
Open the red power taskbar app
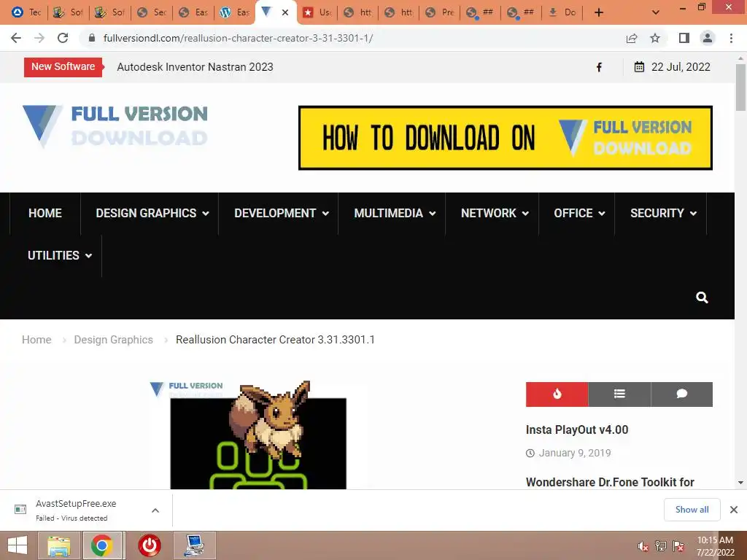click(149, 545)
